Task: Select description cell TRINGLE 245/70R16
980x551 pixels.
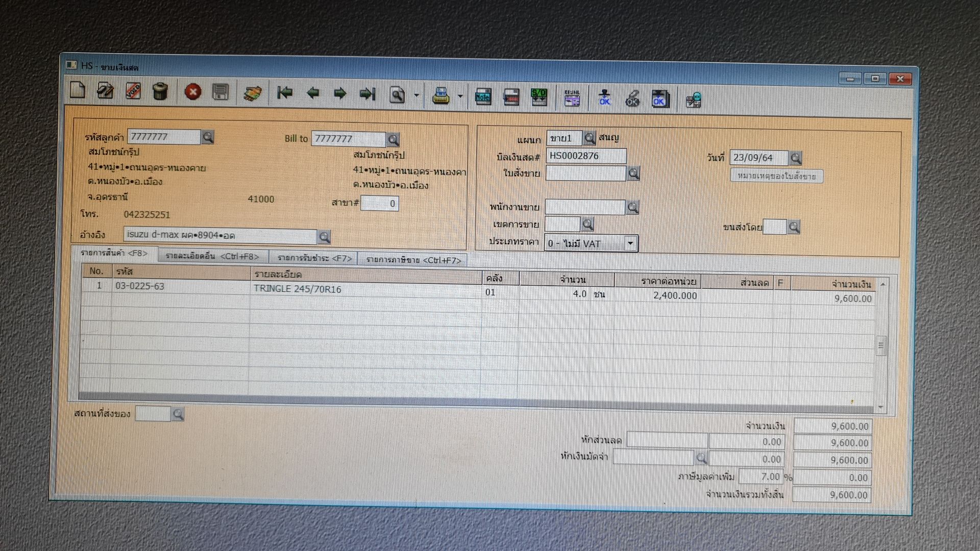Action: tap(365, 289)
